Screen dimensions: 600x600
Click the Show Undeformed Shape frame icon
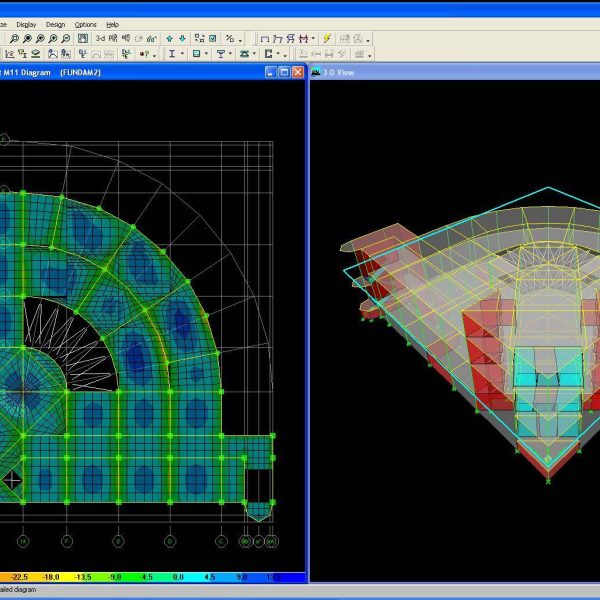pyautogui.click(x=264, y=38)
